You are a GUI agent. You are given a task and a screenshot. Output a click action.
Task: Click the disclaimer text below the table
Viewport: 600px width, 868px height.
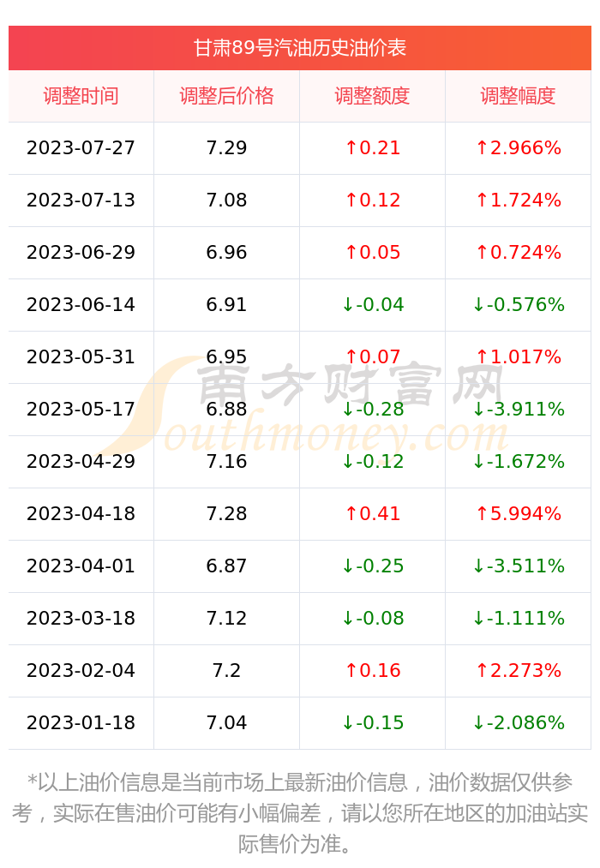pyautogui.click(x=299, y=813)
